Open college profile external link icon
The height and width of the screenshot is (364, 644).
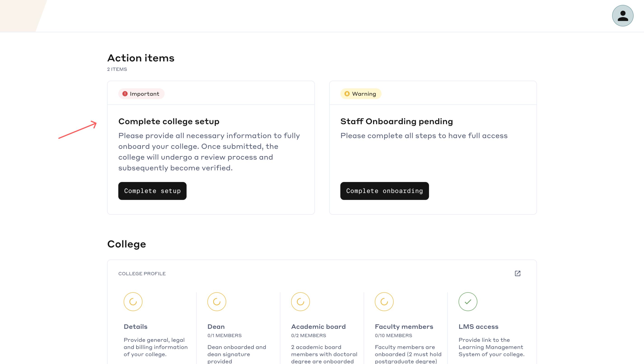pyautogui.click(x=518, y=273)
